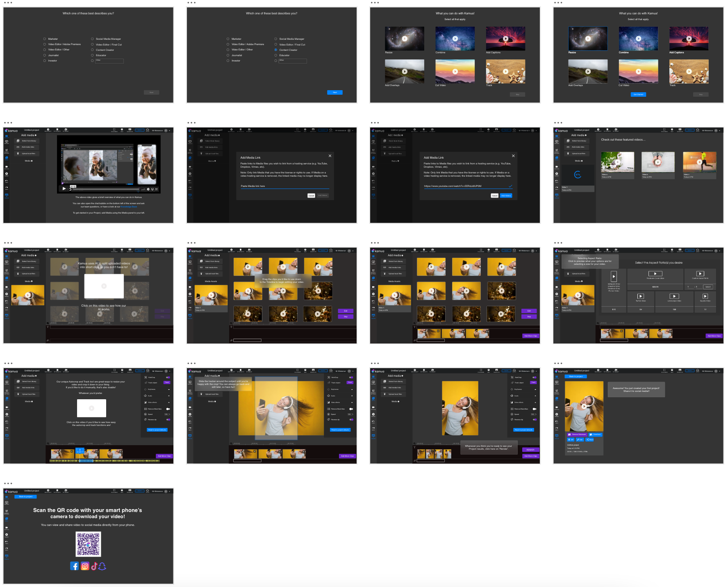Click Speed icon on 'Our unique Autocrop' screen
Image resolution: width=728 pixels, height=587 pixels.
(x=146, y=414)
